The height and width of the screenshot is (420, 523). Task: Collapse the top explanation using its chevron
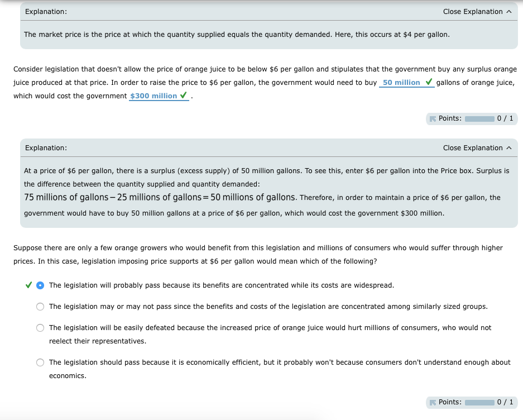tap(508, 12)
